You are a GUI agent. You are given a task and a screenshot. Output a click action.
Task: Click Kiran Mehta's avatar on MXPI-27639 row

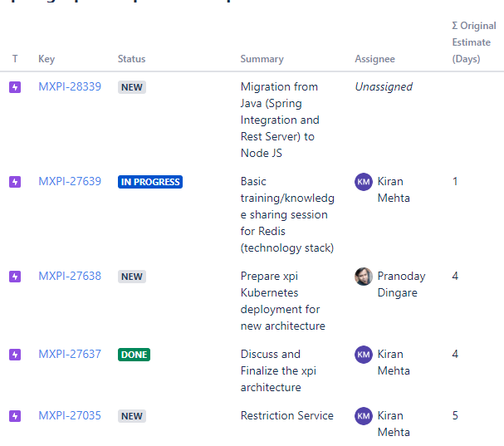pos(364,182)
